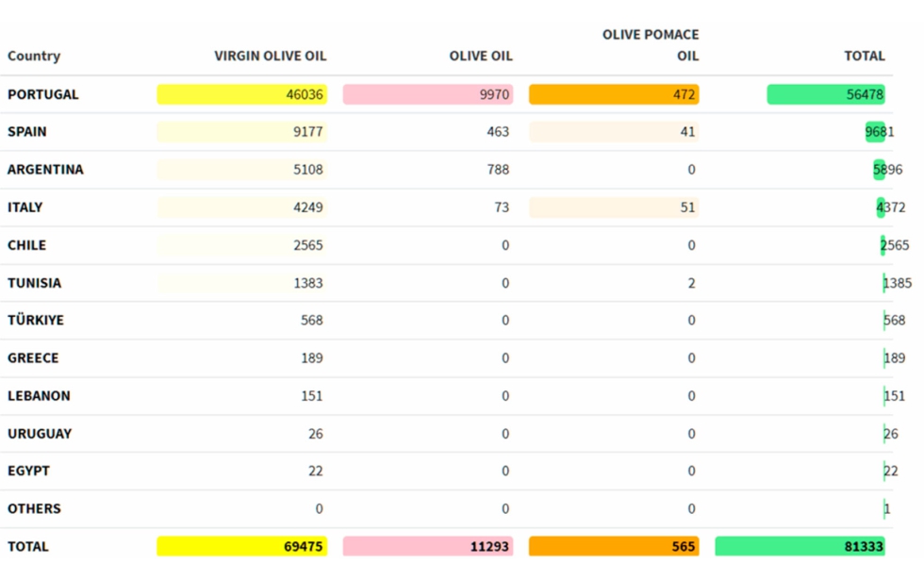Click the OLIVE POMACE OIL column header

[651, 45]
